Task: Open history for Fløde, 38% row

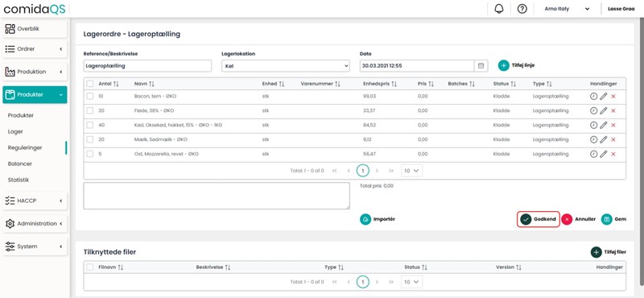Action: click(593, 110)
